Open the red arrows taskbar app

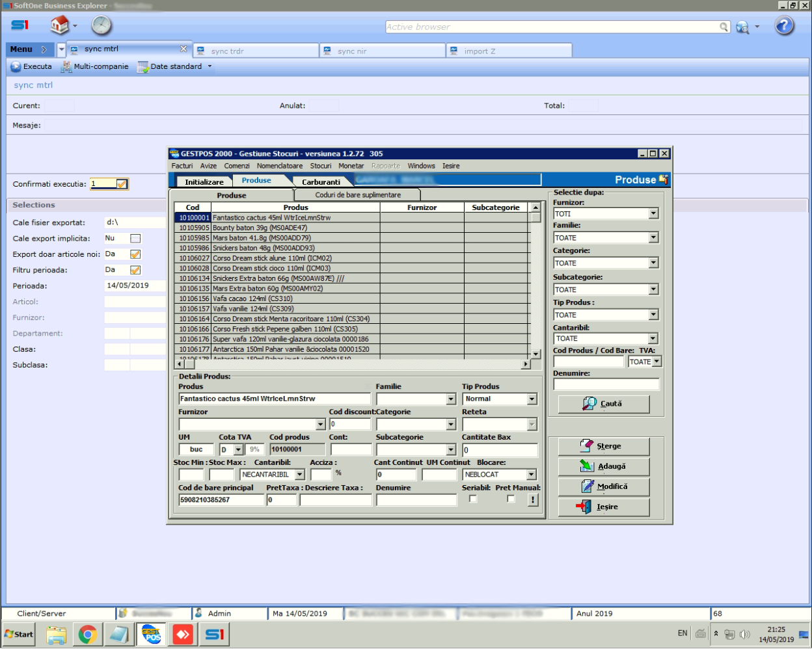tap(183, 635)
